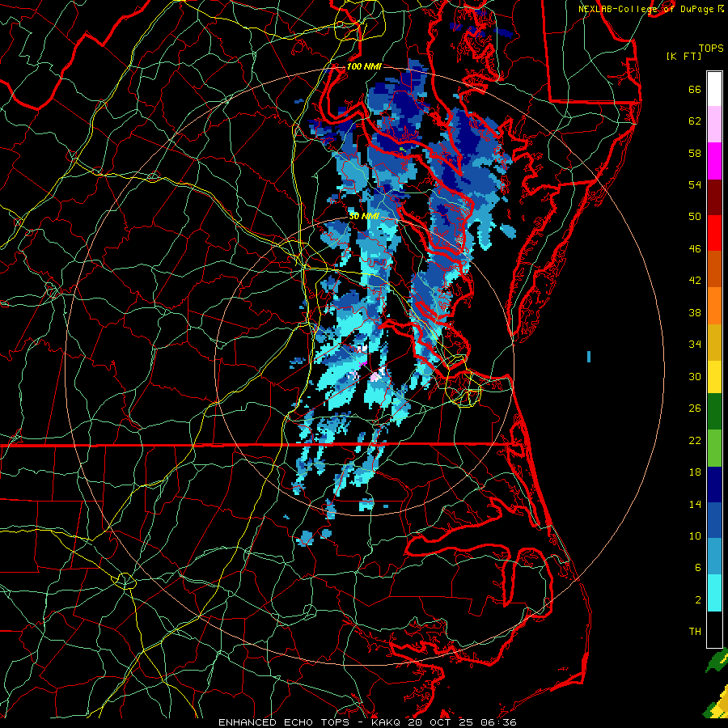728x728 pixels.
Task: Click the white swatch in the tops legend
Action: pyautogui.click(x=714, y=89)
